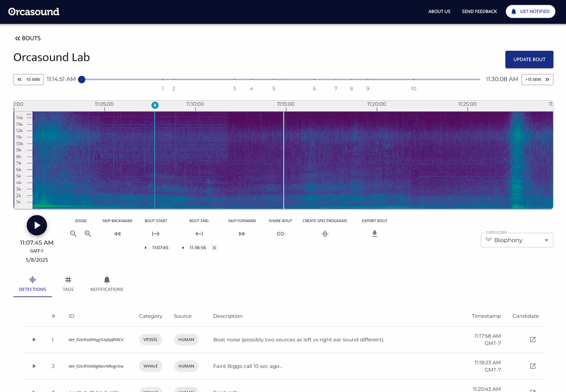Image resolution: width=566 pixels, height=392 pixels.
Task: Click HUMAN source chip in detection 1
Action: pos(186,340)
